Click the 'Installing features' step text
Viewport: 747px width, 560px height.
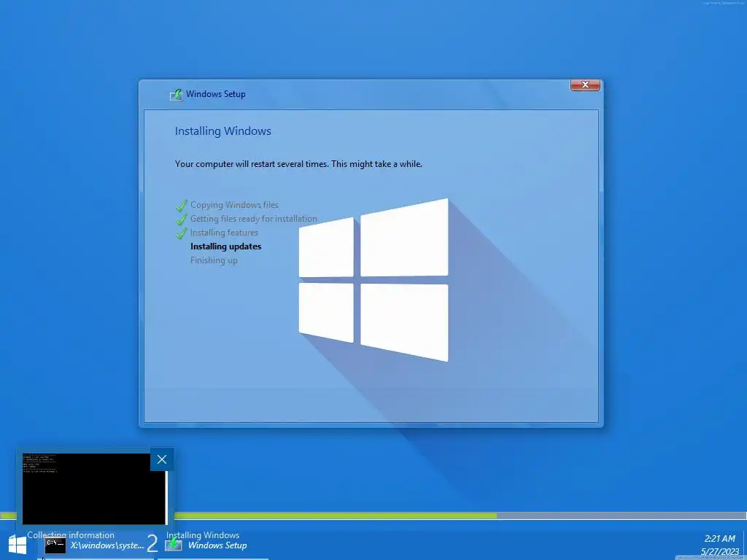225,233
